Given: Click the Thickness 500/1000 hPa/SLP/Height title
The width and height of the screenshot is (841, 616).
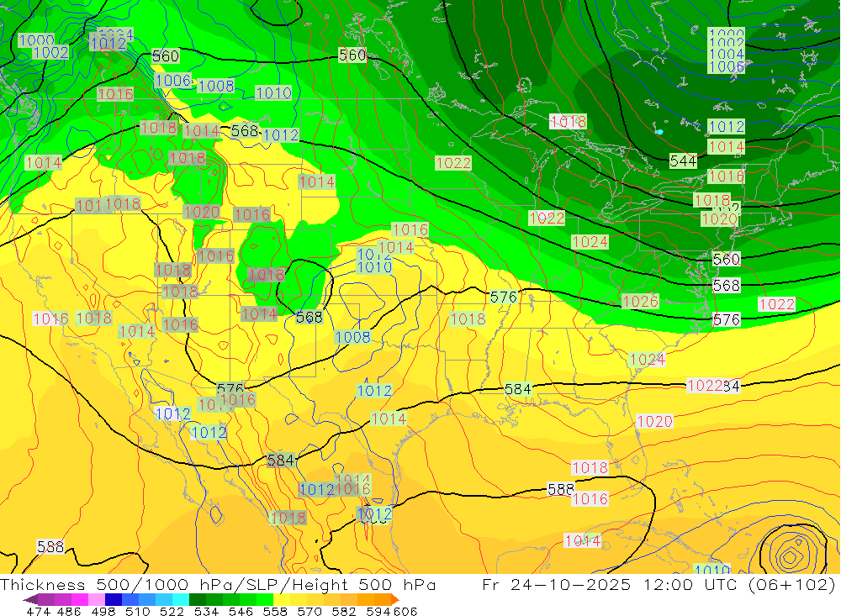Looking at the screenshot, I should [218, 584].
